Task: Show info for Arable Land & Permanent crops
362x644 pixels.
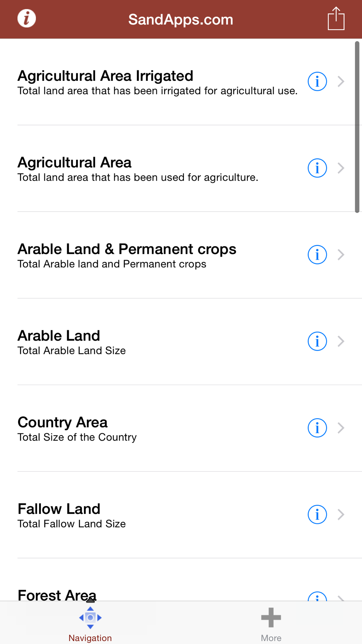Action: 317,255
